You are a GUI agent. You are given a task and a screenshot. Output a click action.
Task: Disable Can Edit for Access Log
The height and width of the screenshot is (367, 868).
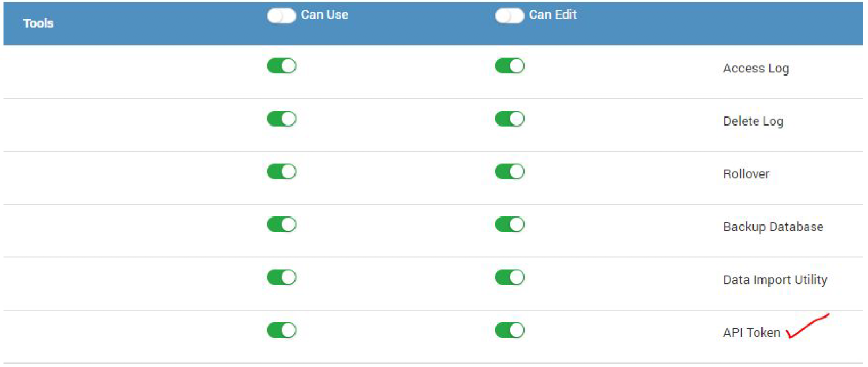(509, 66)
